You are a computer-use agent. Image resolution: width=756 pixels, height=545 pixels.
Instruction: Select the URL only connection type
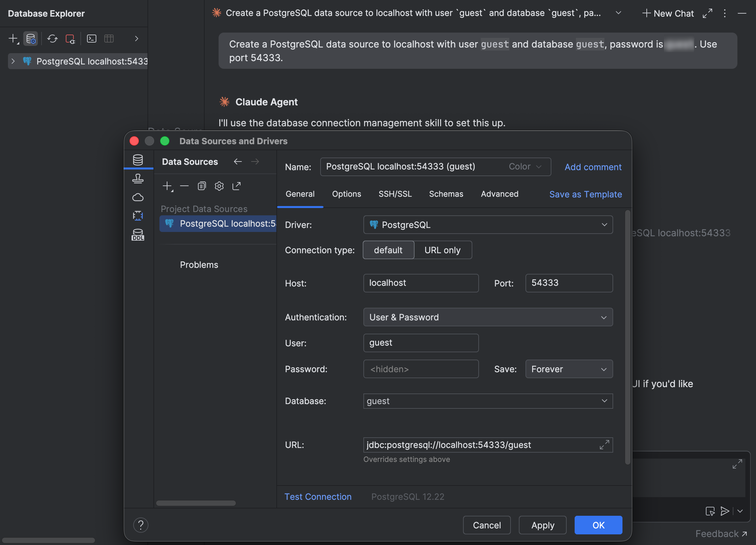[442, 250]
